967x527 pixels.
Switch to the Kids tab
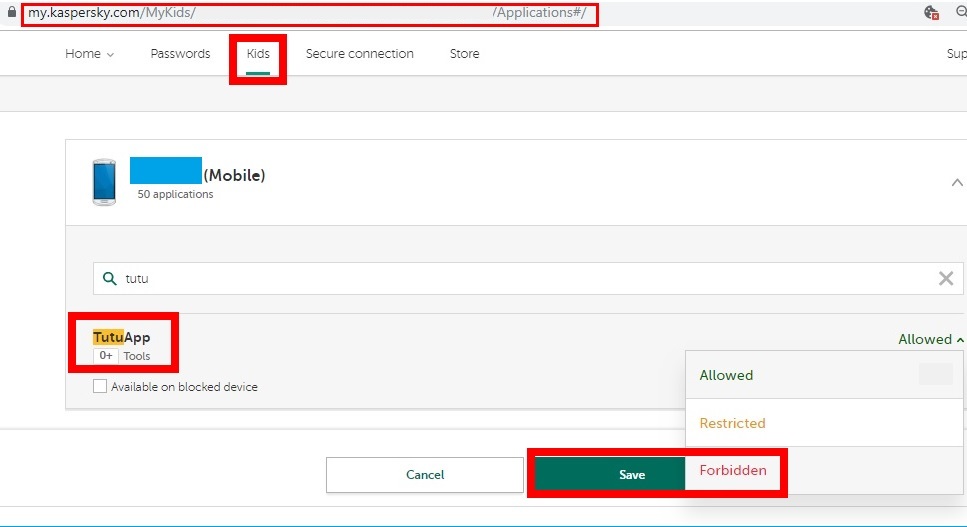click(x=258, y=54)
